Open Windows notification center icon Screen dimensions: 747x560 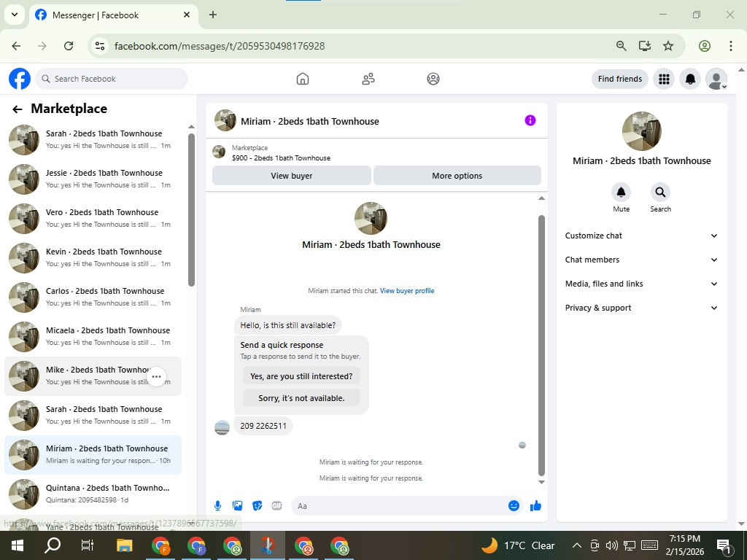(x=724, y=546)
